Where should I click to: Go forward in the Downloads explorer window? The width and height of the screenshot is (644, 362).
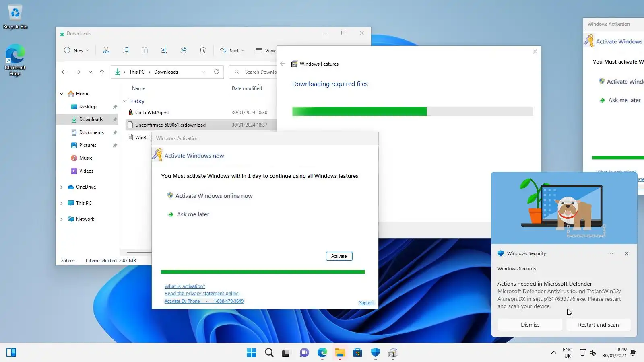pos(78,72)
